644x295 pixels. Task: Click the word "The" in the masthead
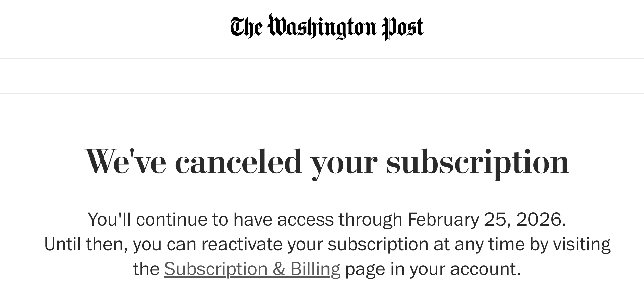(246, 27)
